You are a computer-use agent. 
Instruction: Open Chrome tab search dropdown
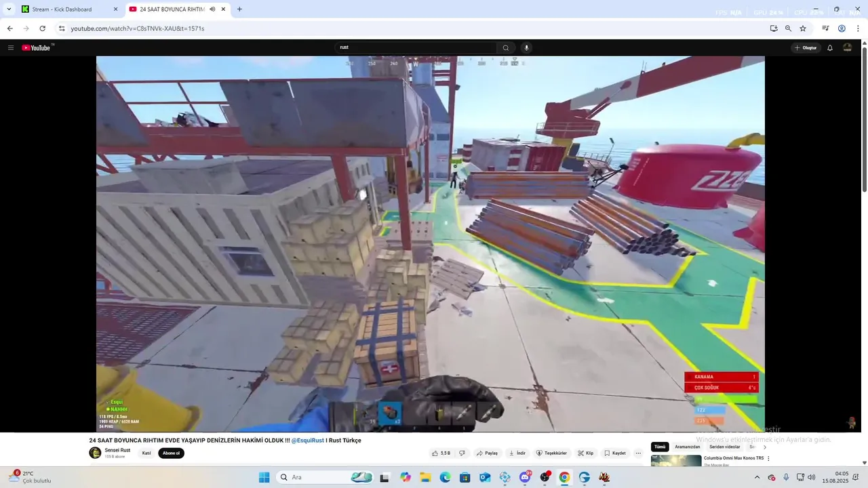click(x=9, y=9)
